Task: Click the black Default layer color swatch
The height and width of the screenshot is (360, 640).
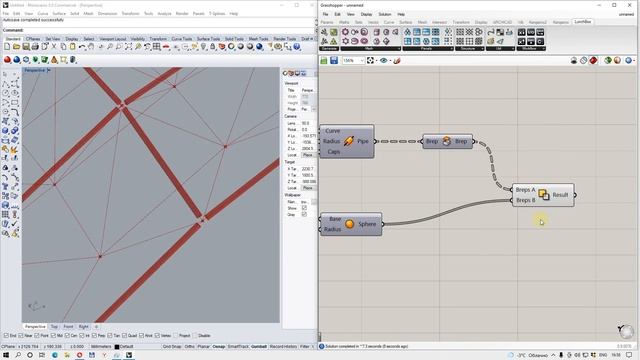Action: tap(117, 347)
